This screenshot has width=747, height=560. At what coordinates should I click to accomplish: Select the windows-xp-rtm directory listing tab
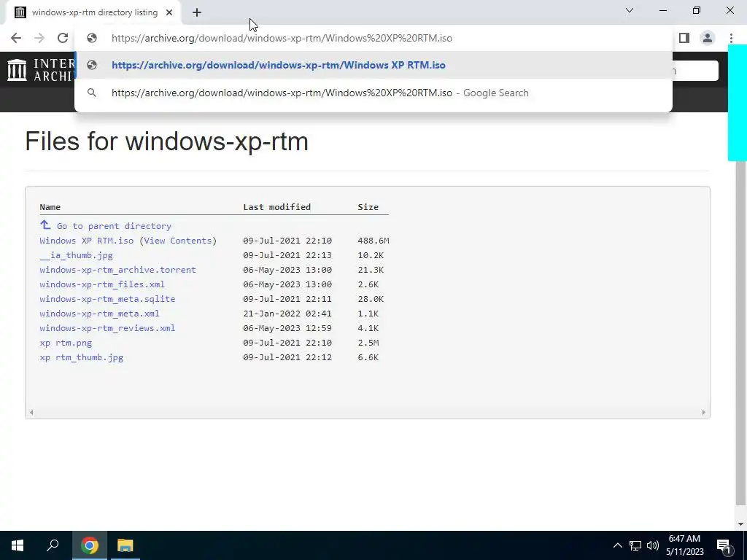pyautogui.click(x=93, y=12)
